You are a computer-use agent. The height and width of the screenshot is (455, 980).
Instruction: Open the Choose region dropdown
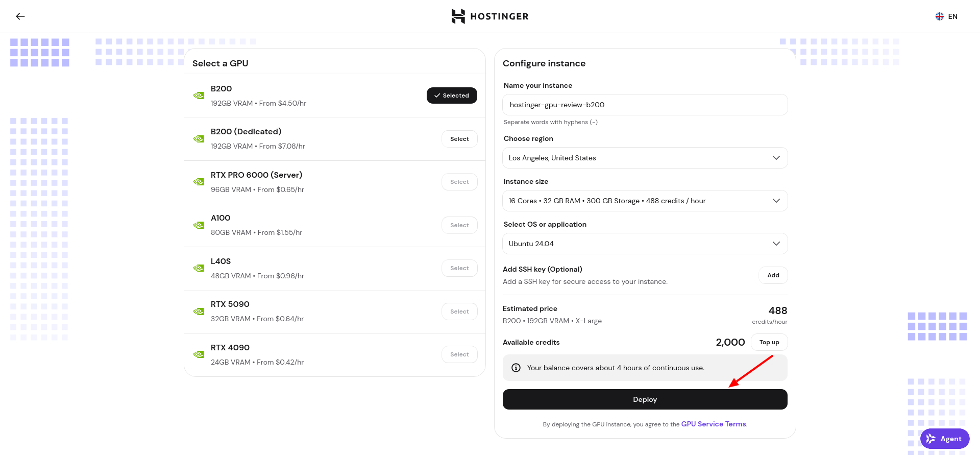click(645, 158)
